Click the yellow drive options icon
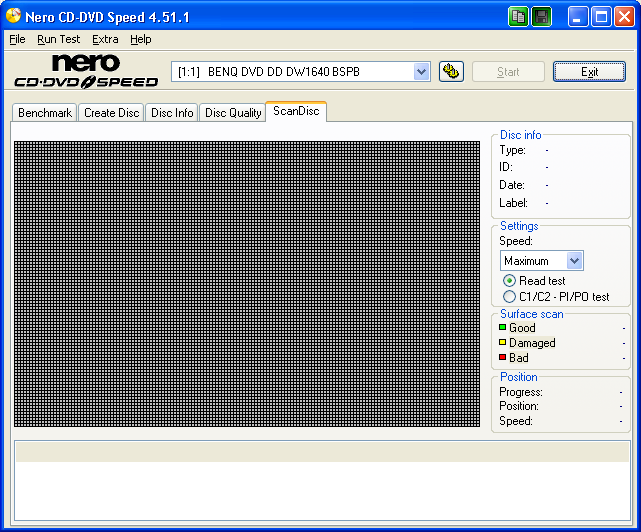Image resolution: width=641 pixels, height=532 pixels. point(451,71)
